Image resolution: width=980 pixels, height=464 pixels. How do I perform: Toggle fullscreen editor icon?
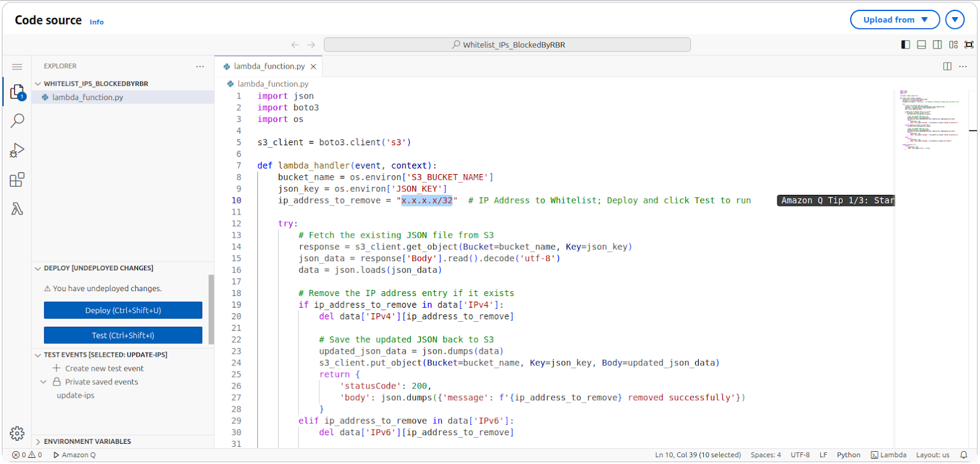[x=969, y=45]
